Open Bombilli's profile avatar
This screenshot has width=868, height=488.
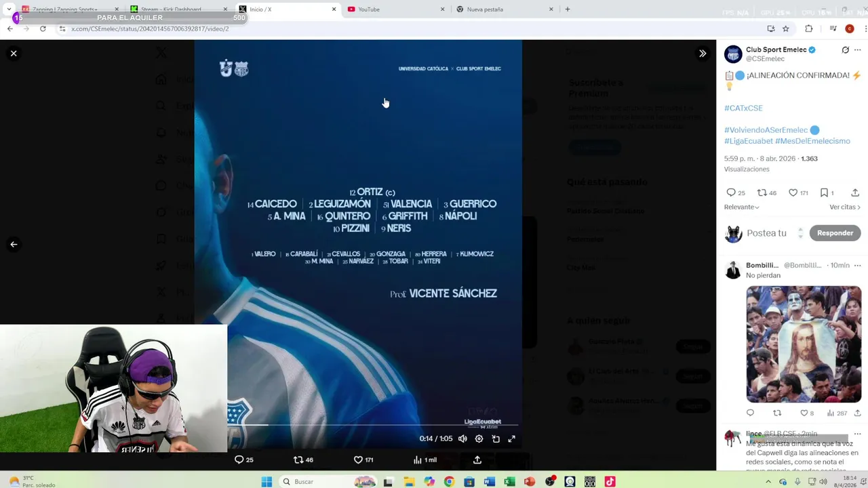(x=733, y=270)
